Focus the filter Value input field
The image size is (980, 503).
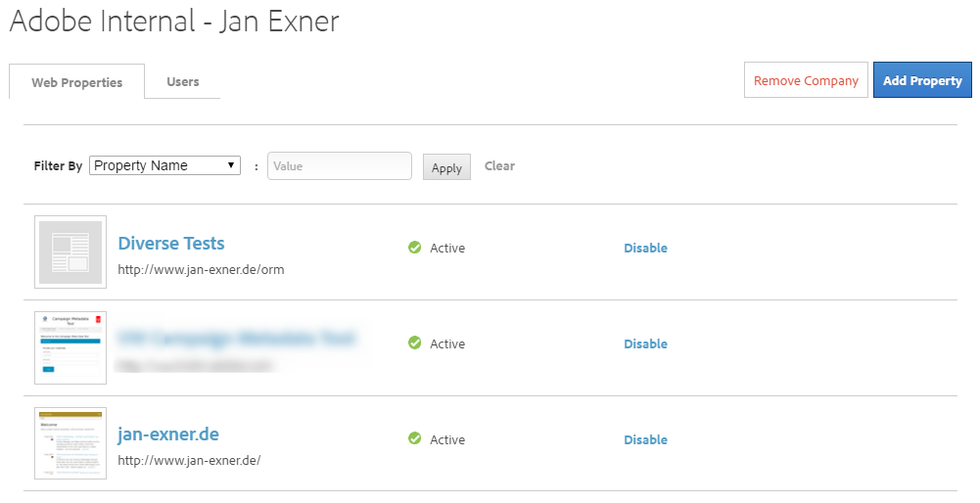pyautogui.click(x=340, y=166)
